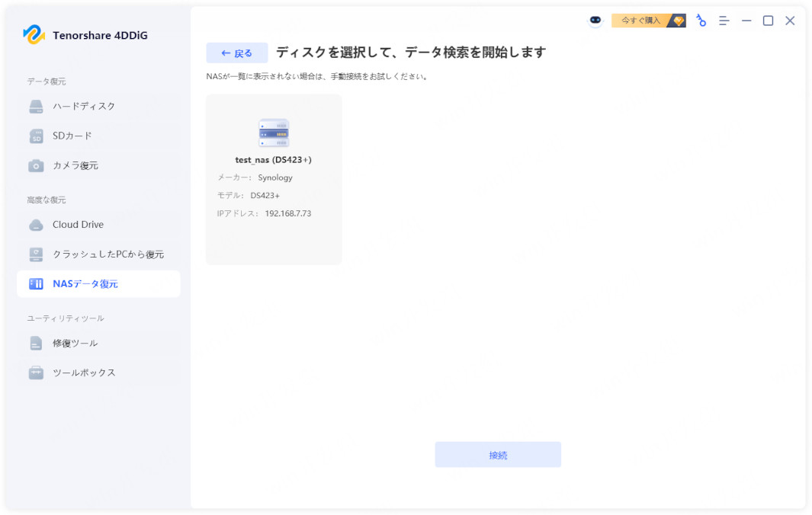
Task: Click the Tenorshare 4DDiG logo icon
Action: pyautogui.click(x=34, y=35)
